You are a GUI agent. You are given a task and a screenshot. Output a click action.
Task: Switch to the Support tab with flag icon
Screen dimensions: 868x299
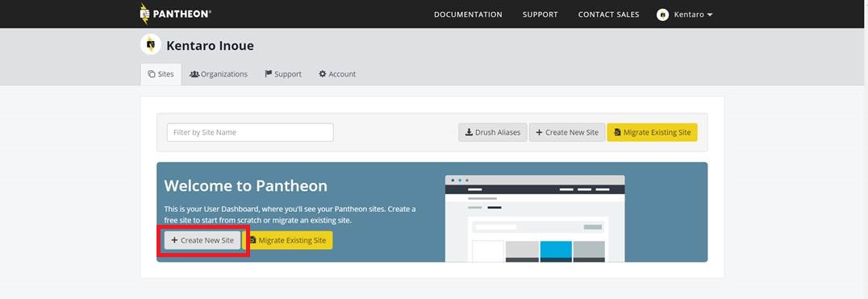tap(283, 74)
